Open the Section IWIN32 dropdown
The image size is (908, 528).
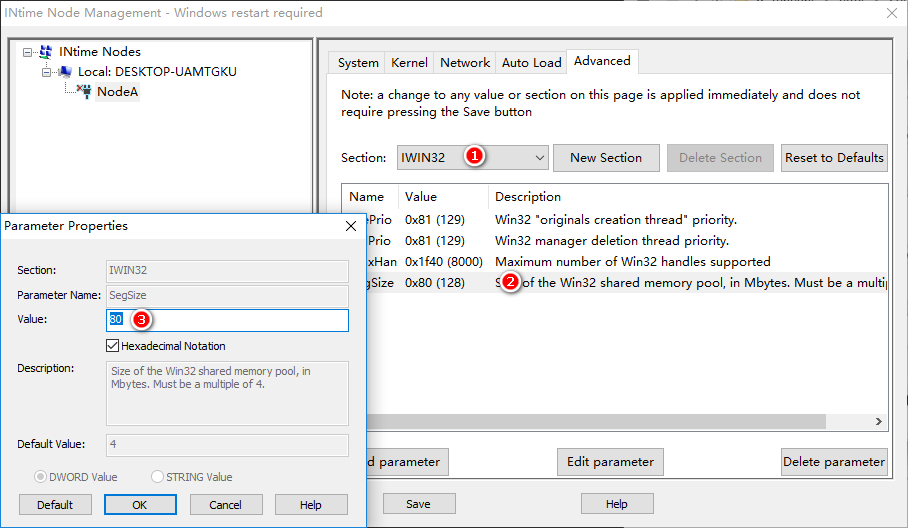pyautogui.click(x=473, y=157)
